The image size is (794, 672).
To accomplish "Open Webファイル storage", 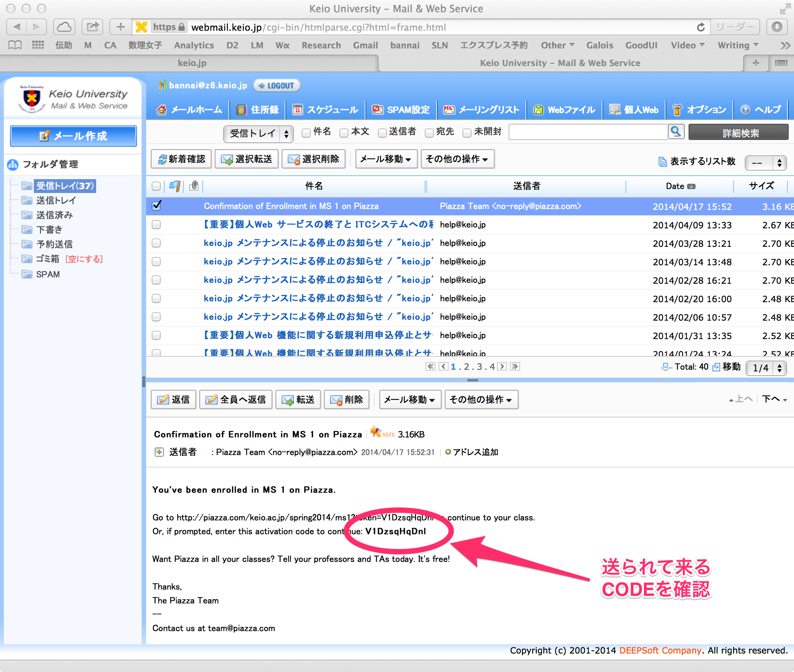I will (564, 110).
